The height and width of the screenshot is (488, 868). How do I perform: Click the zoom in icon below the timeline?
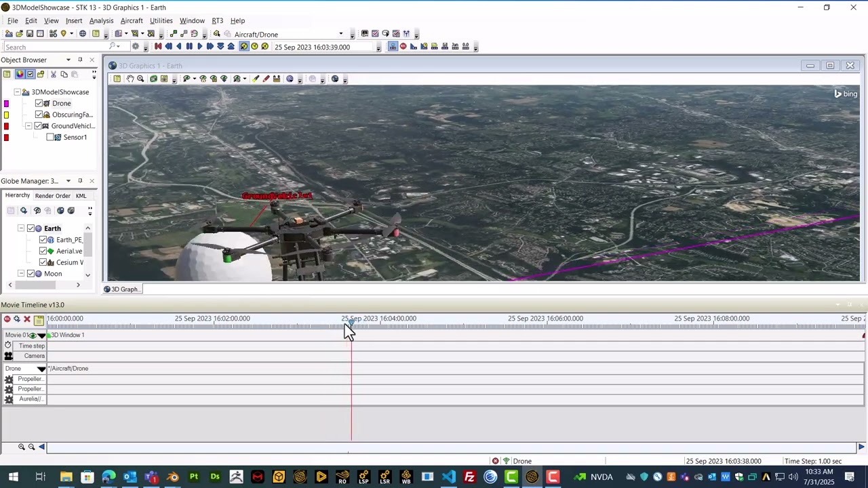(x=22, y=447)
